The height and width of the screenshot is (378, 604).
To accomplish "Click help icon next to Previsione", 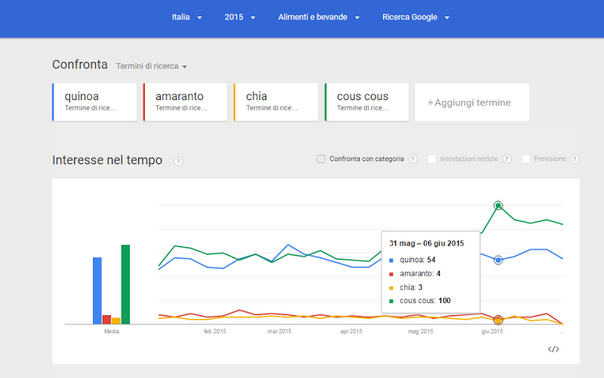I will (x=574, y=159).
